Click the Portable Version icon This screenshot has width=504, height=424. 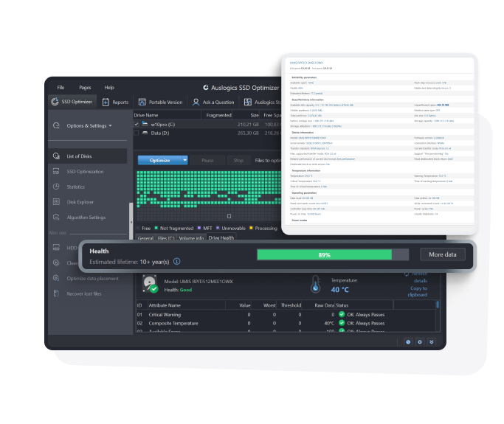tap(142, 102)
